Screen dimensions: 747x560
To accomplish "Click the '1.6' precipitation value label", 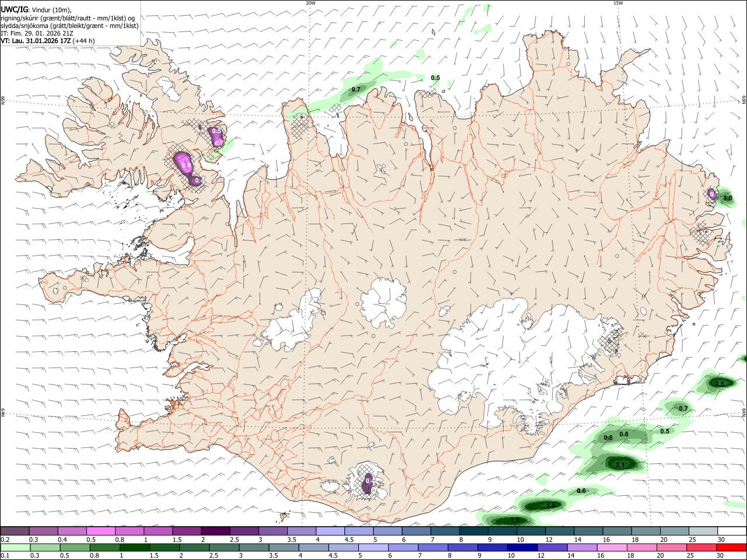I will (x=515, y=520).
